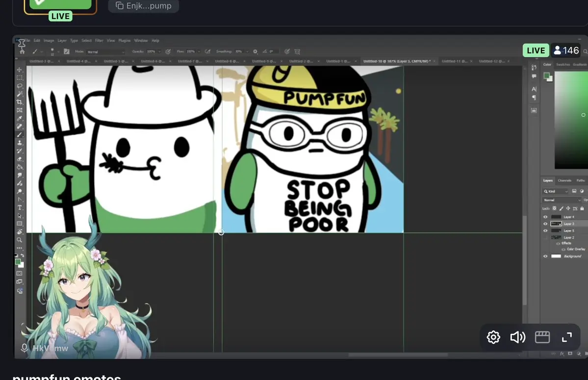Image resolution: width=588 pixels, height=380 pixels.
Task: Open layer blend mode Normal dropdown
Action: tap(562, 200)
